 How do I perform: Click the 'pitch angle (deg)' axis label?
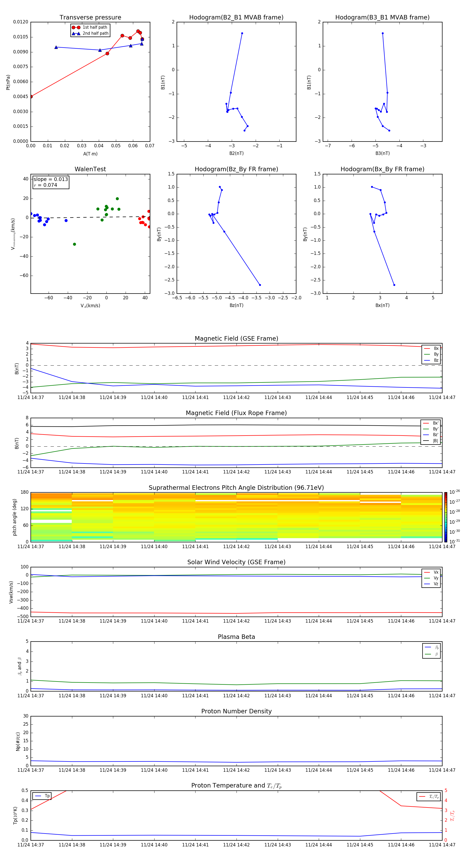[14, 517]
